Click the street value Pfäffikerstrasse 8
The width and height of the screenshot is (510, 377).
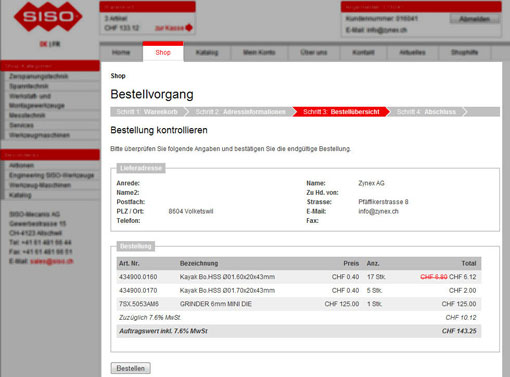[x=383, y=202]
